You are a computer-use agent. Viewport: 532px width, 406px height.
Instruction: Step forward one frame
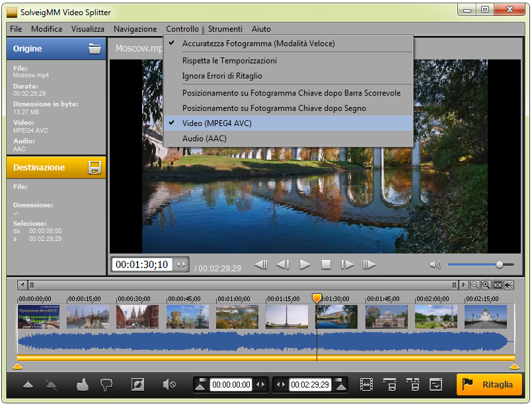pos(347,264)
